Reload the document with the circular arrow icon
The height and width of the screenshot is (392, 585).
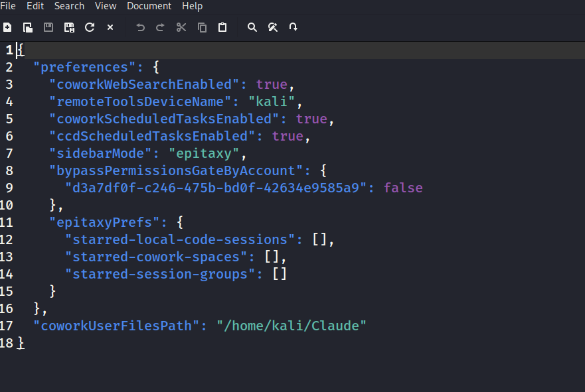(x=90, y=27)
